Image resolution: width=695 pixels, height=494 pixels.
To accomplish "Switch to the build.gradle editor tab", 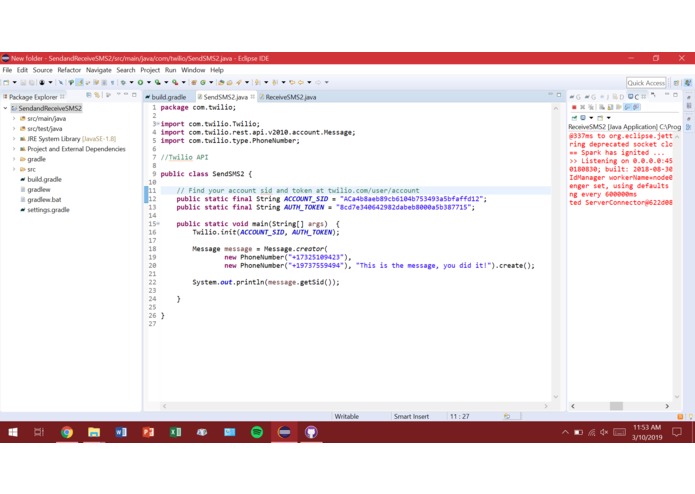I will [x=166, y=97].
